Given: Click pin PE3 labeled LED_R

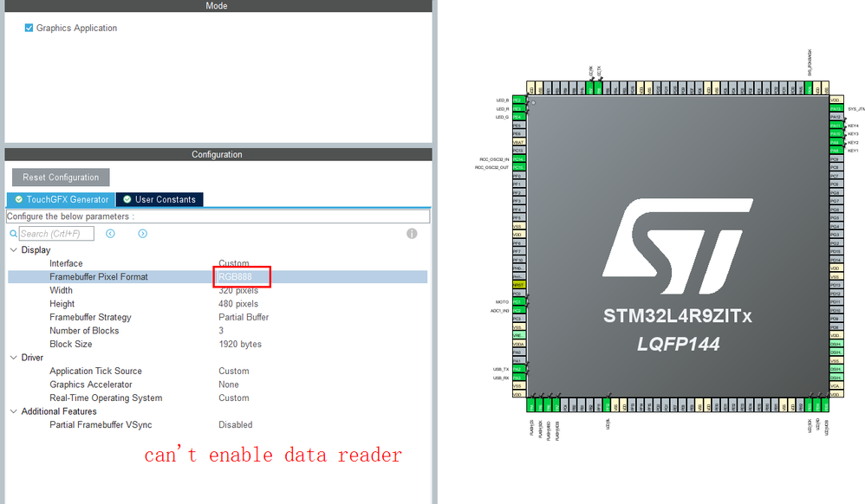Looking at the screenshot, I should [x=518, y=108].
